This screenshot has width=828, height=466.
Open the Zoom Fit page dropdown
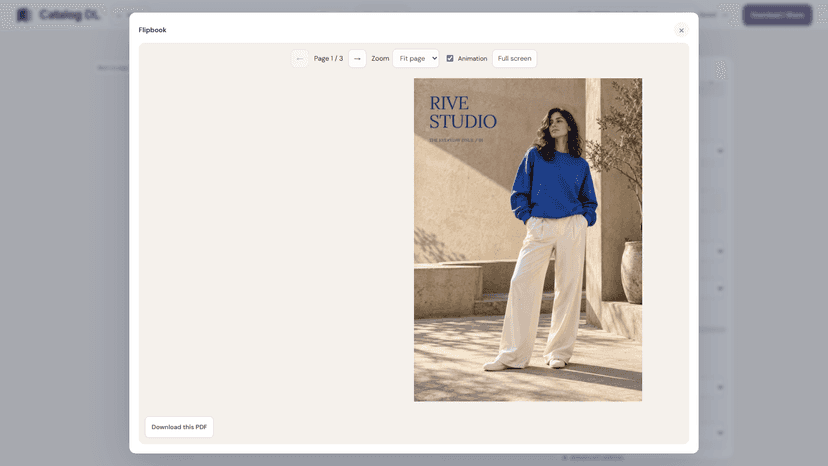coord(416,59)
